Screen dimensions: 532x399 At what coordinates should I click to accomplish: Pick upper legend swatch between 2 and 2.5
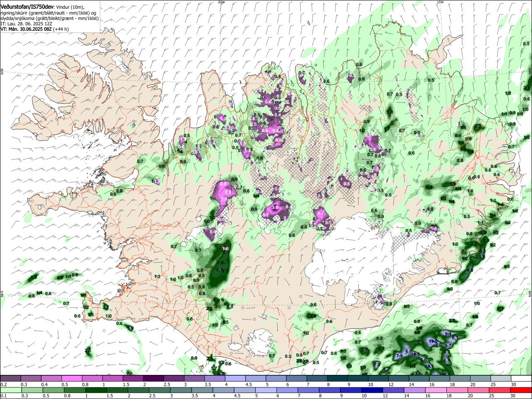(x=154, y=379)
